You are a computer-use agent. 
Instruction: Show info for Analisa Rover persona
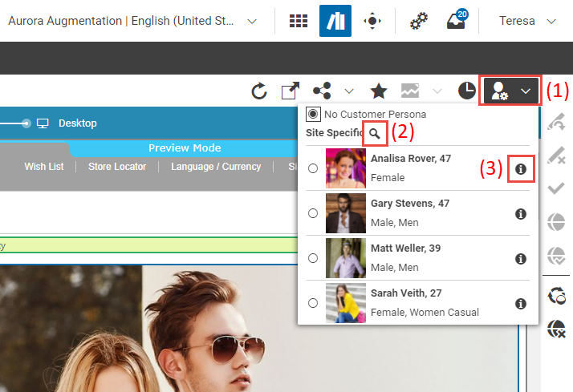[521, 168]
